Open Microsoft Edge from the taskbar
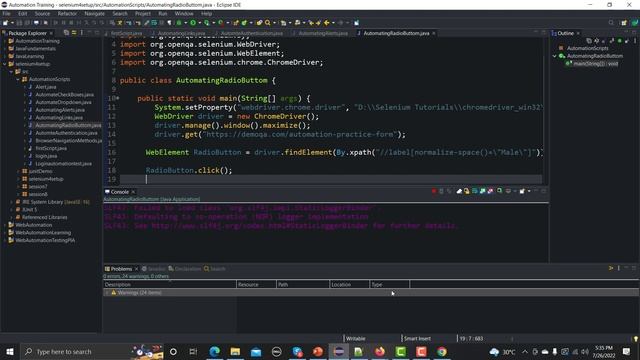 tap(215, 351)
